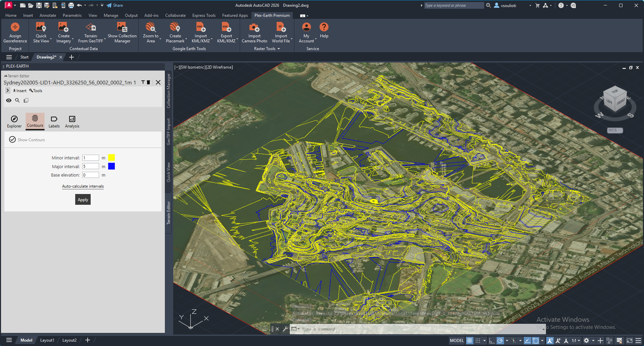Click Assign Georeference icon

click(x=15, y=27)
